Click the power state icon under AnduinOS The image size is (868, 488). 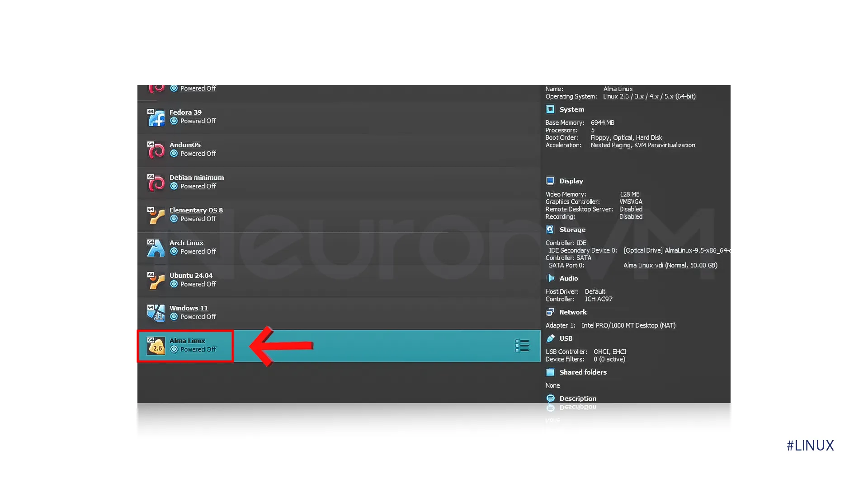tap(174, 153)
